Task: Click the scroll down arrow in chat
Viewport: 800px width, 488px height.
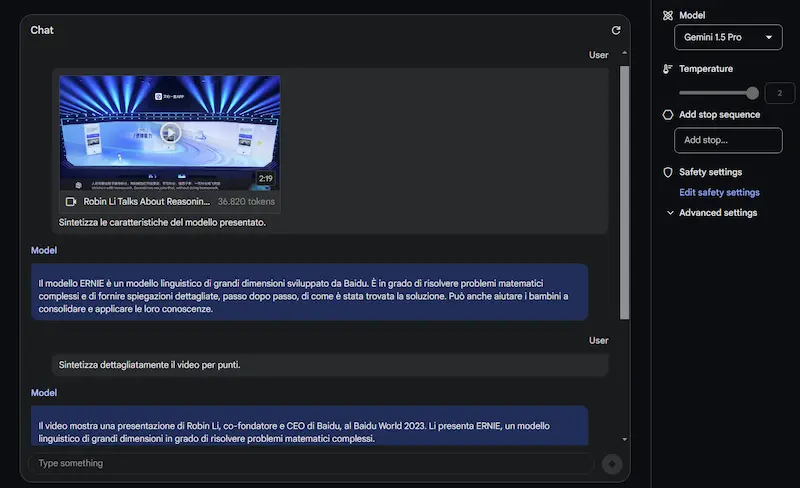Action: coord(624,439)
